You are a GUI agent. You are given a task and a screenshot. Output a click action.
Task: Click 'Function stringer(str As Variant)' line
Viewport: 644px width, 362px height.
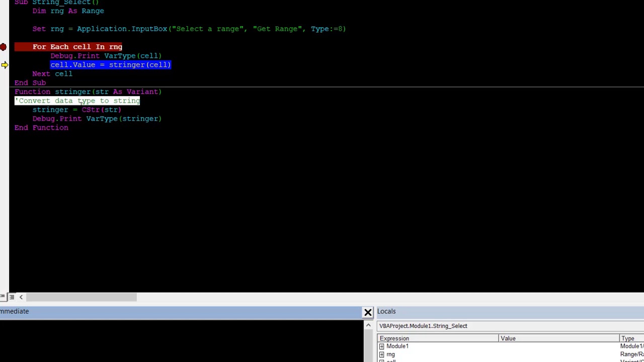click(88, 92)
